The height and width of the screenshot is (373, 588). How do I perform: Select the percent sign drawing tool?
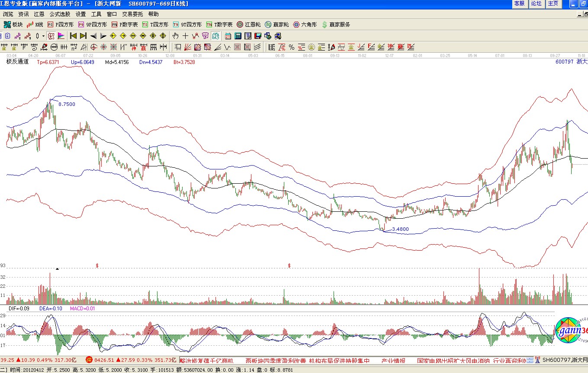(292, 47)
